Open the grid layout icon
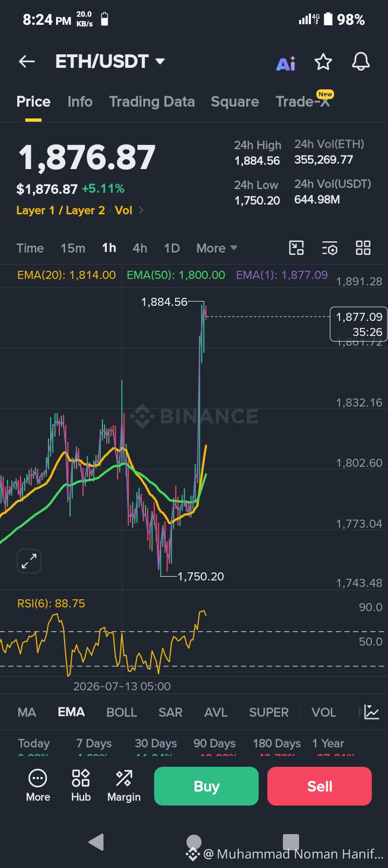 pyautogui.click(x=363, y=248)
